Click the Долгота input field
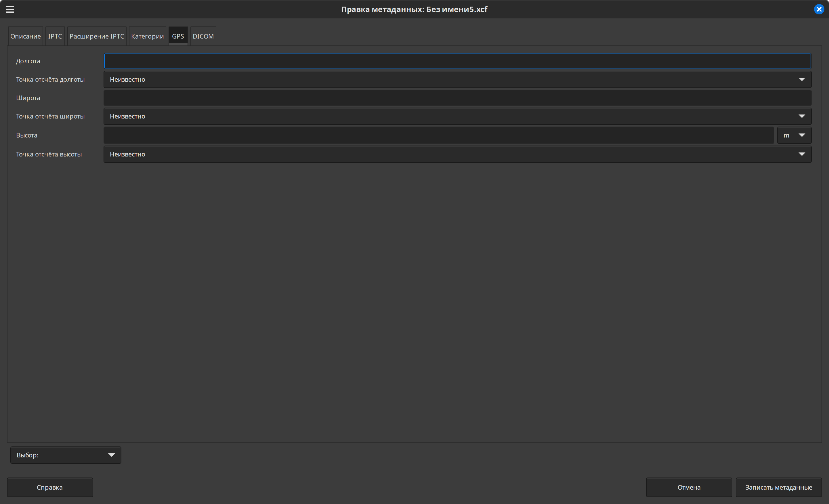The width and height of the screenshot is (829, 504). pos(457,61)
